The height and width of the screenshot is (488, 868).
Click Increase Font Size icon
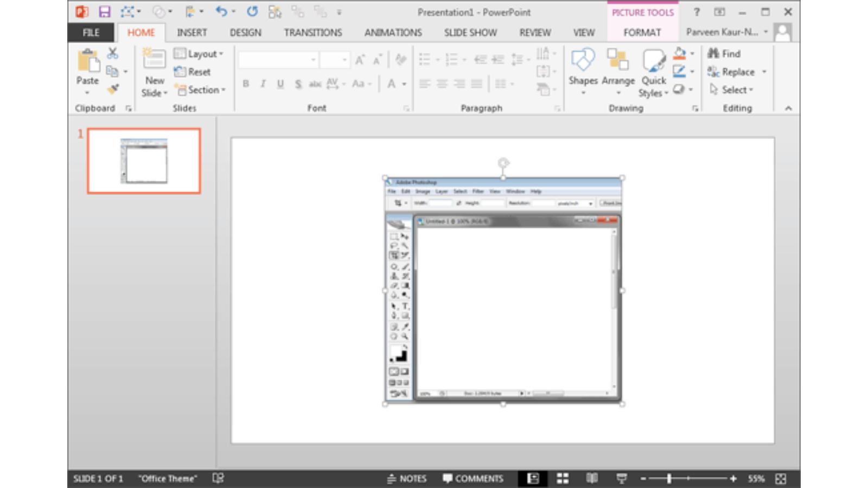(360, 60)
